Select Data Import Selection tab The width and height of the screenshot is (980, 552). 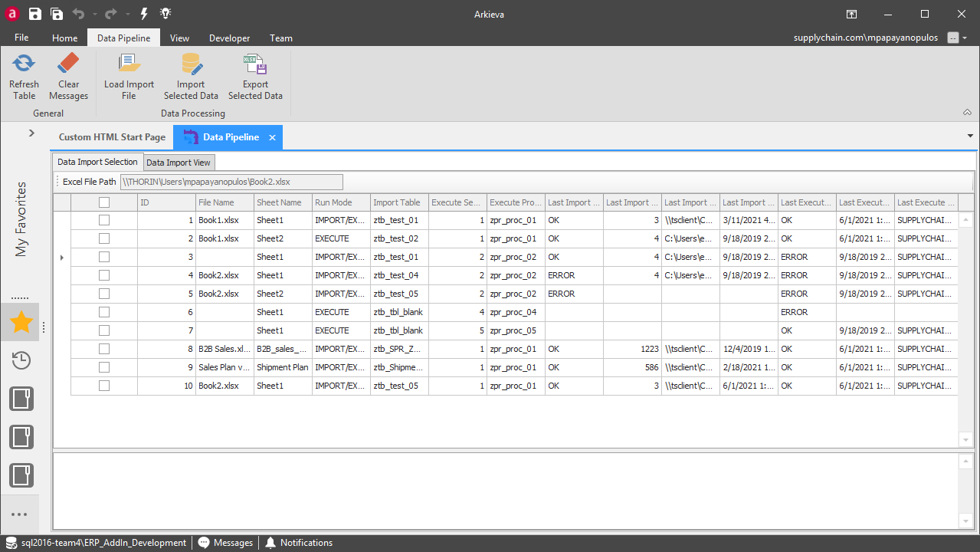[97, 162]
